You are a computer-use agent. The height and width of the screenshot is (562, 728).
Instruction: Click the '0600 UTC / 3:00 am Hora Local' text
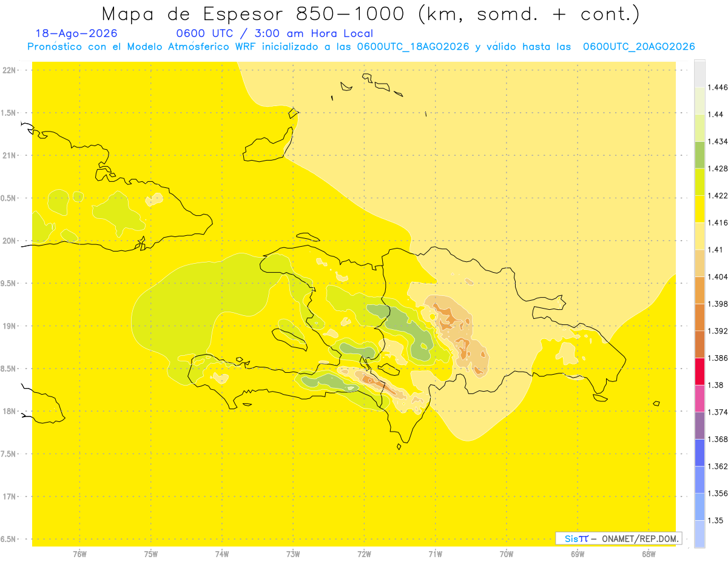(275, 34)
